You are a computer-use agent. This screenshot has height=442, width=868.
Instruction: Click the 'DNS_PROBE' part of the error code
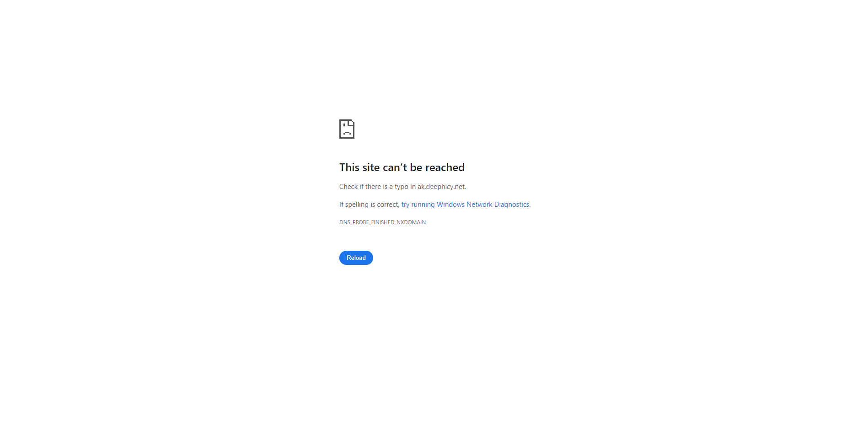click(x=354, y=222)
